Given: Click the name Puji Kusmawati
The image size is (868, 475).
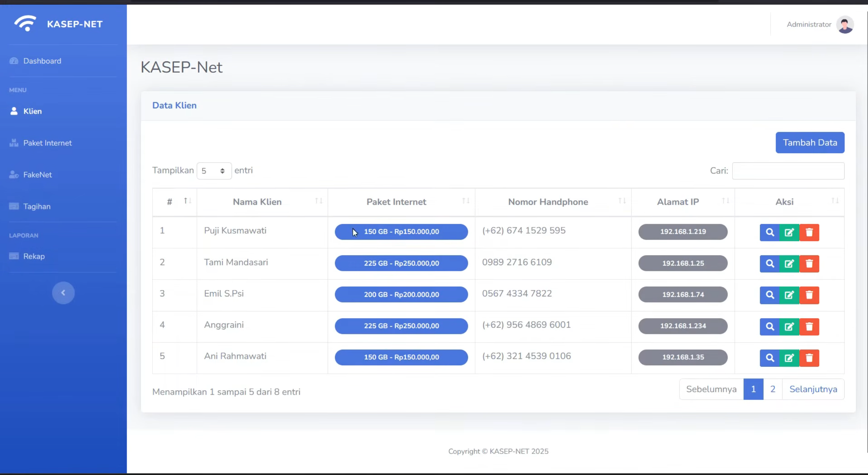Looking at the screenshot, I should (x=235, y=231).
